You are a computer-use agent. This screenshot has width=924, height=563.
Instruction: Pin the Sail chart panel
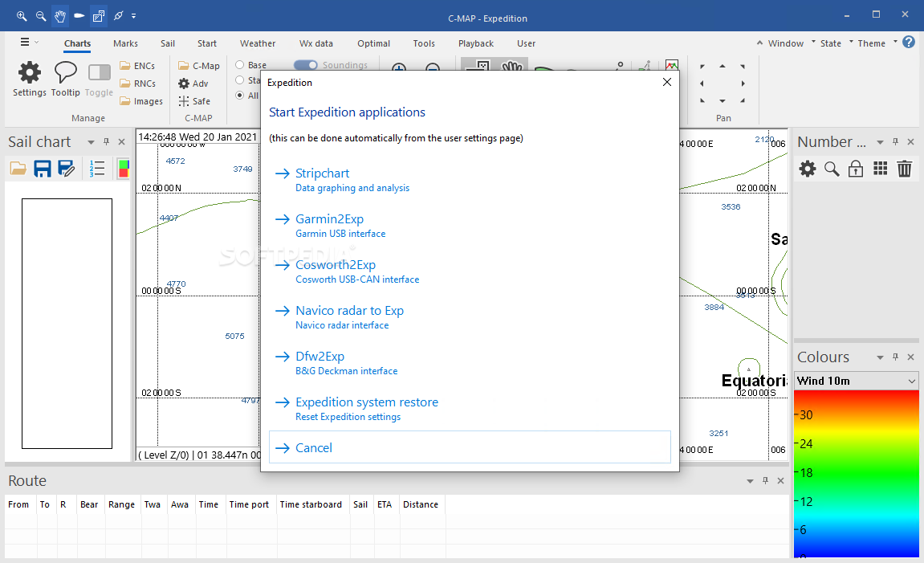pos(106,141)
